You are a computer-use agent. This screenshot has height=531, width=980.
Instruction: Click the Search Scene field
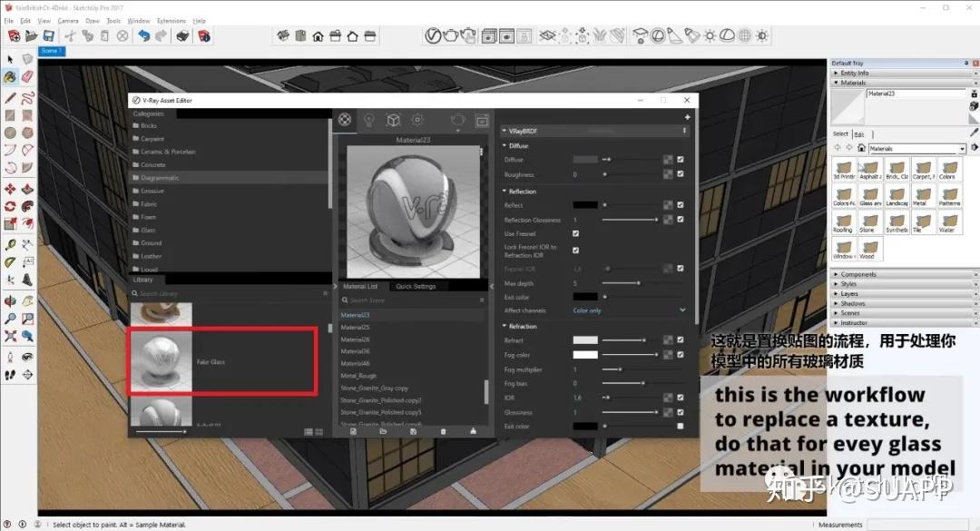tap(413, 300)
